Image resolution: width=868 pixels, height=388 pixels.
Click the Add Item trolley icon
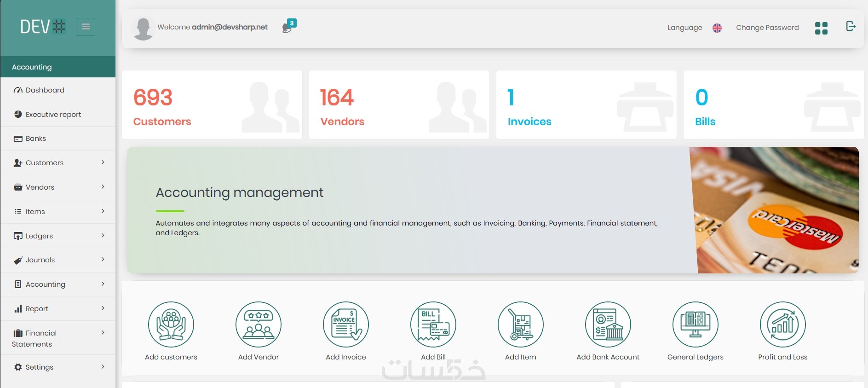[x=521, y=324]
